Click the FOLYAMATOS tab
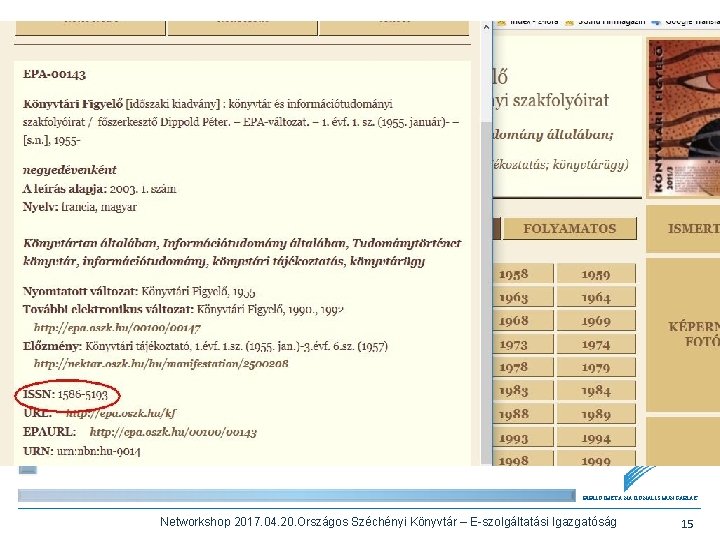Viewport: 720px width, 540px height. pos(570,229)
